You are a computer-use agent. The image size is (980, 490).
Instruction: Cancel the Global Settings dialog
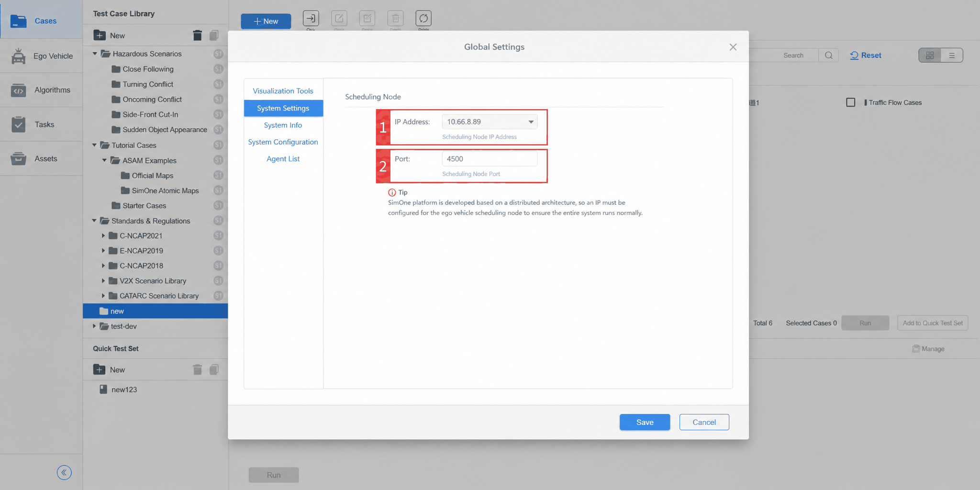tap(704, 422)
